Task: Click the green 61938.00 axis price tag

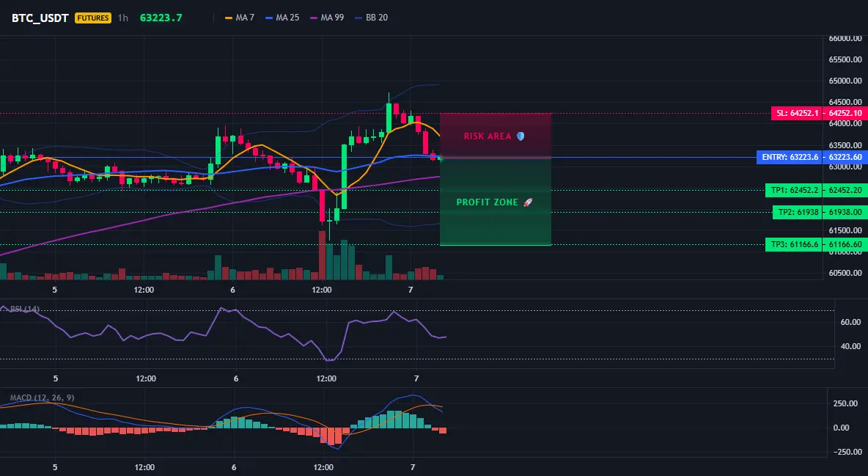Action: 845,212
